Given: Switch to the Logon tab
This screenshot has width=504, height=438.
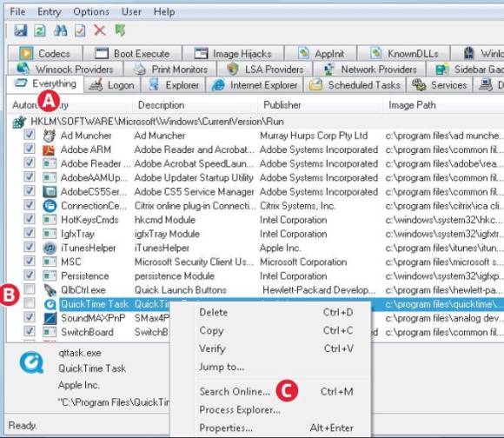Looking at the screenshot, I should (x=112, y=85).
